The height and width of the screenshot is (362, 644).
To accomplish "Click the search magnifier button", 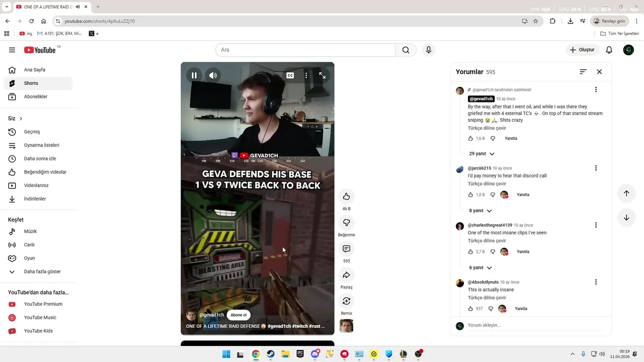I will pos(406,50).
